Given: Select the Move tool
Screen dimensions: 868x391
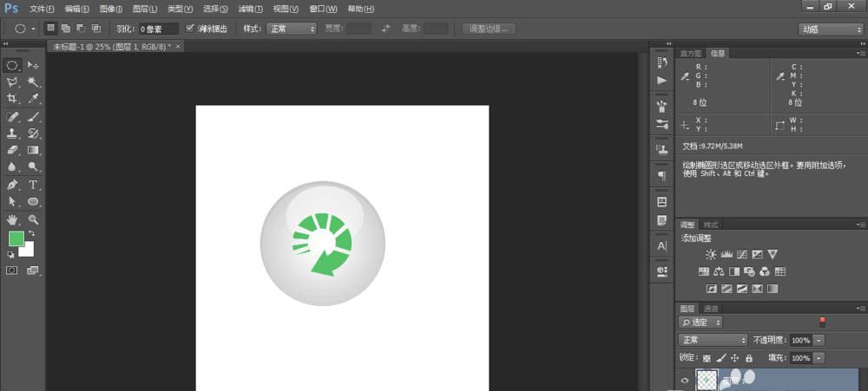Looking at the screenshot, I should click(33, 65).
